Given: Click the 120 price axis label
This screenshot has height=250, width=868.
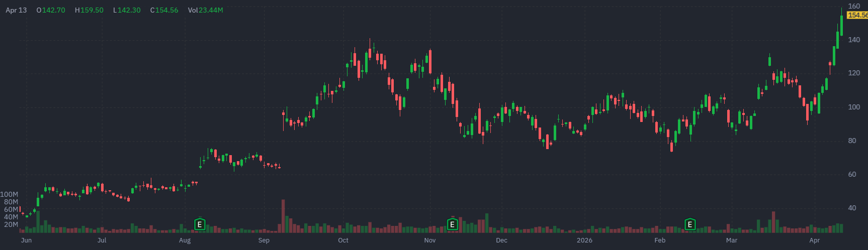Looking at the screenshot, I should pyautogui.click(x=854, y=73).
